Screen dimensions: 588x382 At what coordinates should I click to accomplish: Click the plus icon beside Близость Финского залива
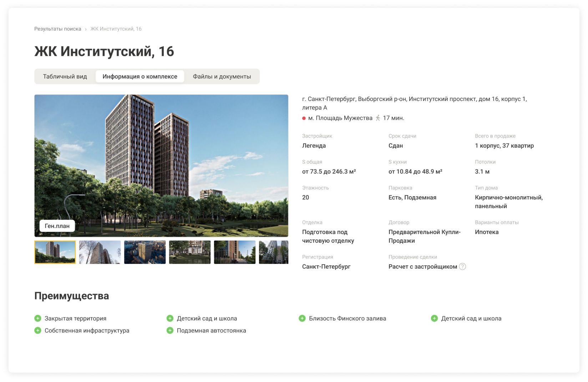pos(302,318)
